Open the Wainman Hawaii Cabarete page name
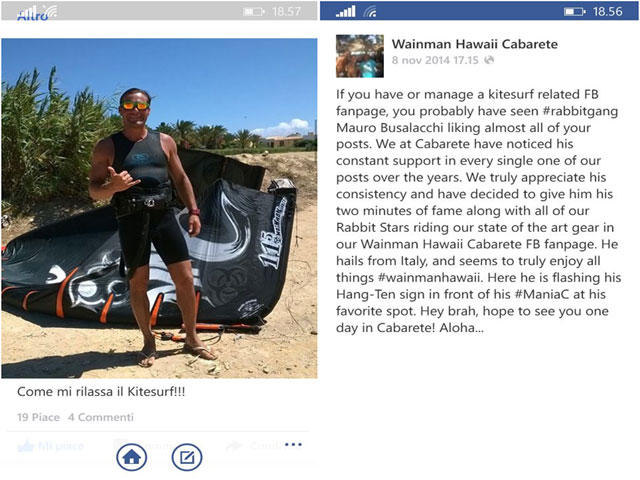This screenshot has height=480, width=640. pyautogui.click(x=475, y=44)
